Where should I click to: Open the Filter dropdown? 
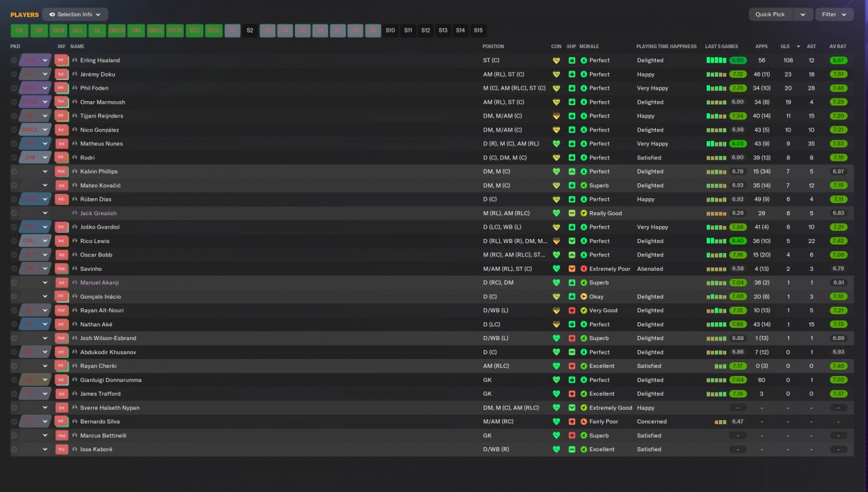coord(834,14)
